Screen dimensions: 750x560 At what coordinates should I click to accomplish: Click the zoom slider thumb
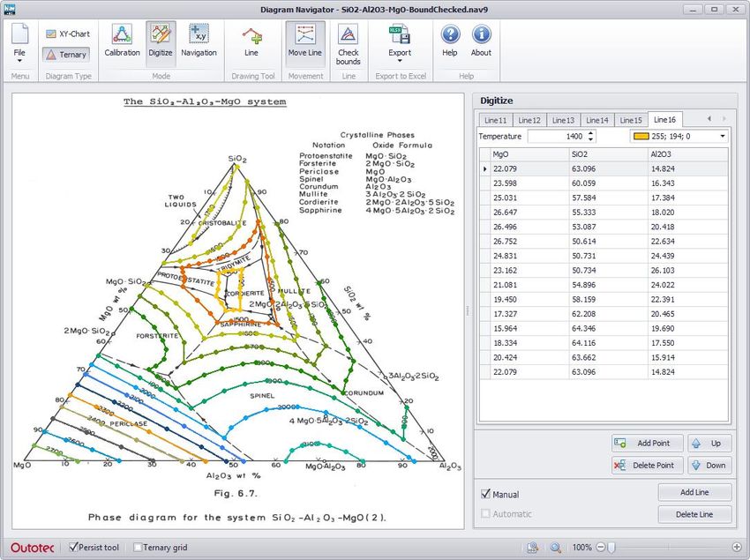tap(611, 548)
